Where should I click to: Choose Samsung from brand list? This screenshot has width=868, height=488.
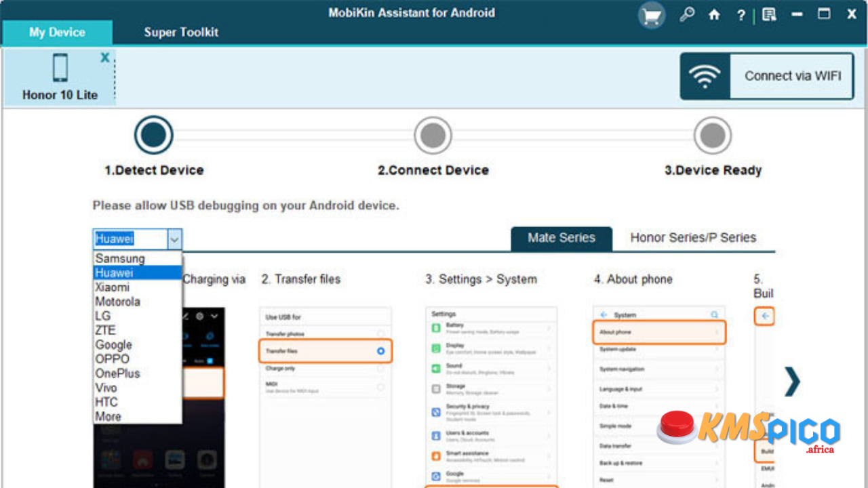(x=137, y=258)
